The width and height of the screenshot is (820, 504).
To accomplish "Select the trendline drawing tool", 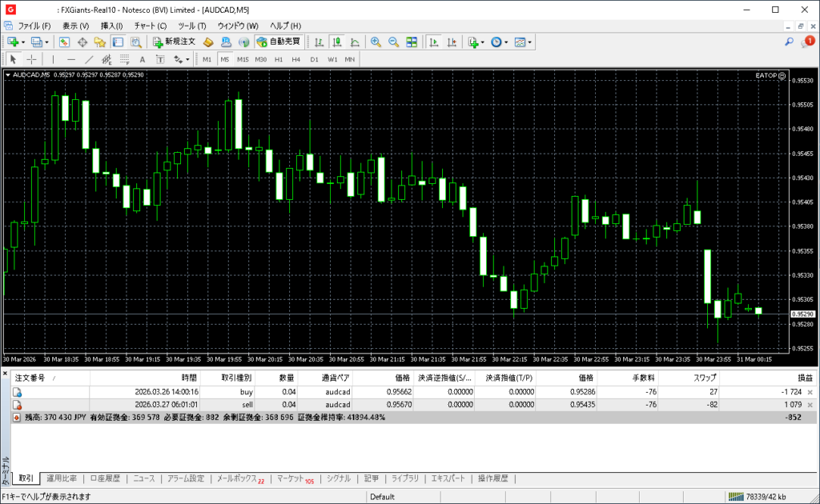I will click(x=89, y=59).
